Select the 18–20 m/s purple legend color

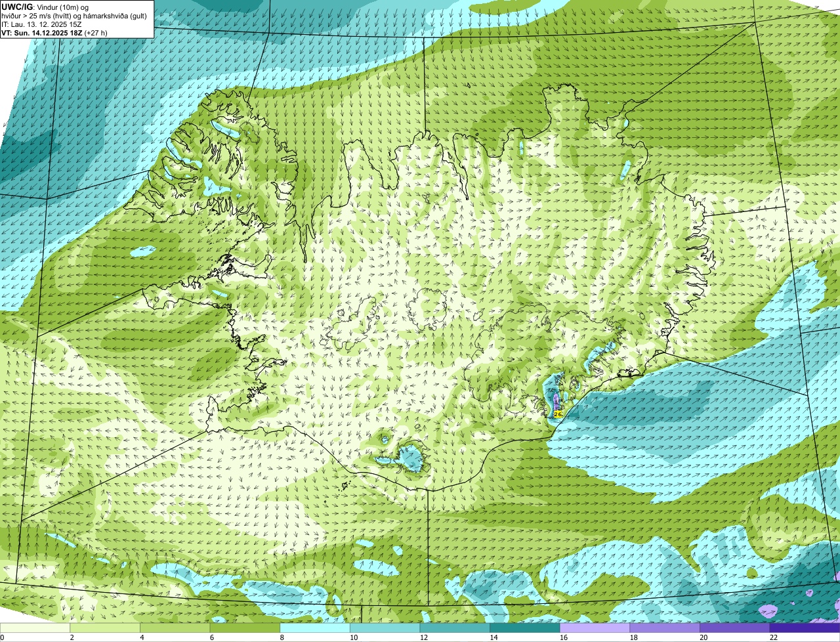pyautogui.click(x=665, y=628)
